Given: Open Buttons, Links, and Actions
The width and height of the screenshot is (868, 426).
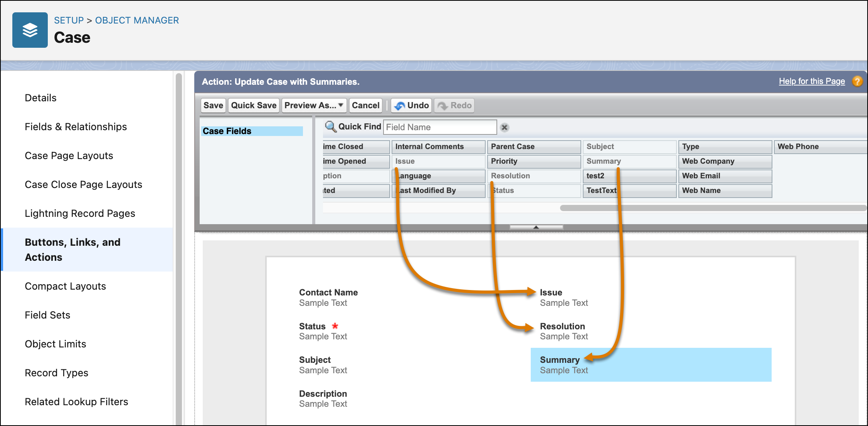Looking at the screenshot, I should point(72,250).
